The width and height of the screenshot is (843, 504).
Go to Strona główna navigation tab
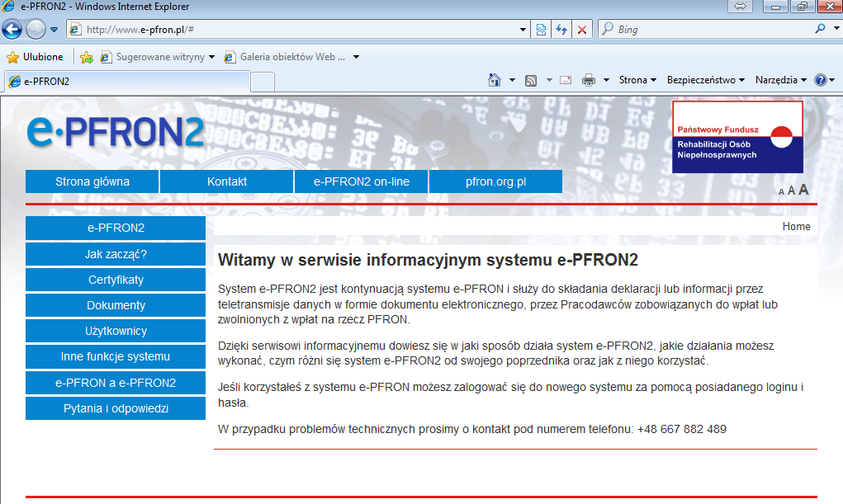coord(92,181)
